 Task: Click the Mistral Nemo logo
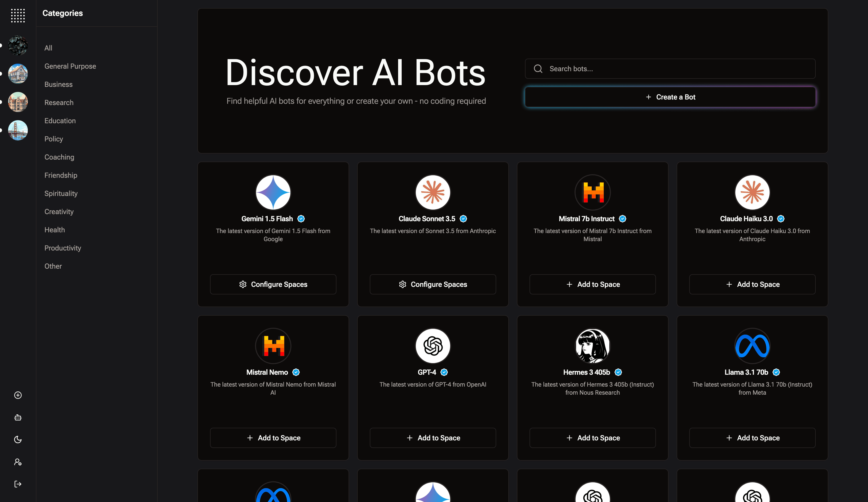point(273,346)
